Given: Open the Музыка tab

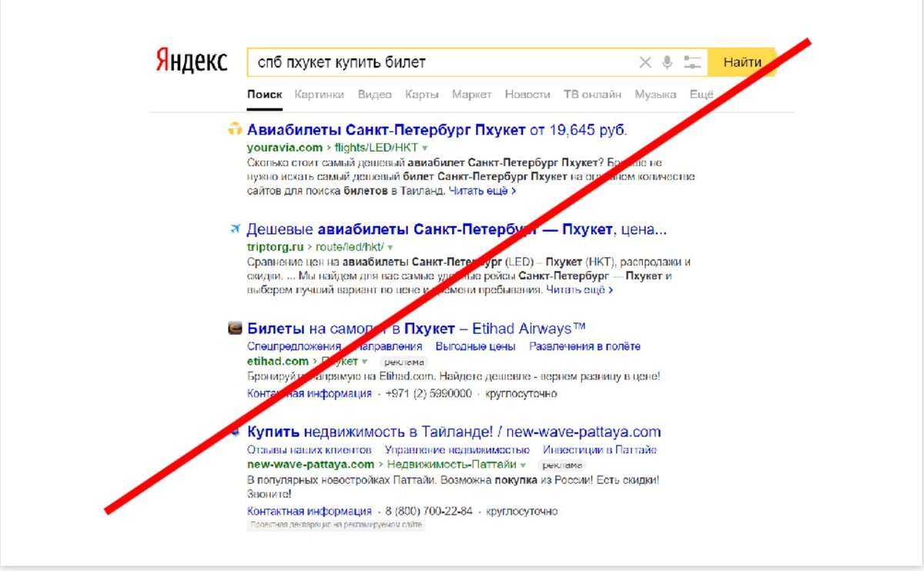Looking at the screenshot, I should 655,95.
